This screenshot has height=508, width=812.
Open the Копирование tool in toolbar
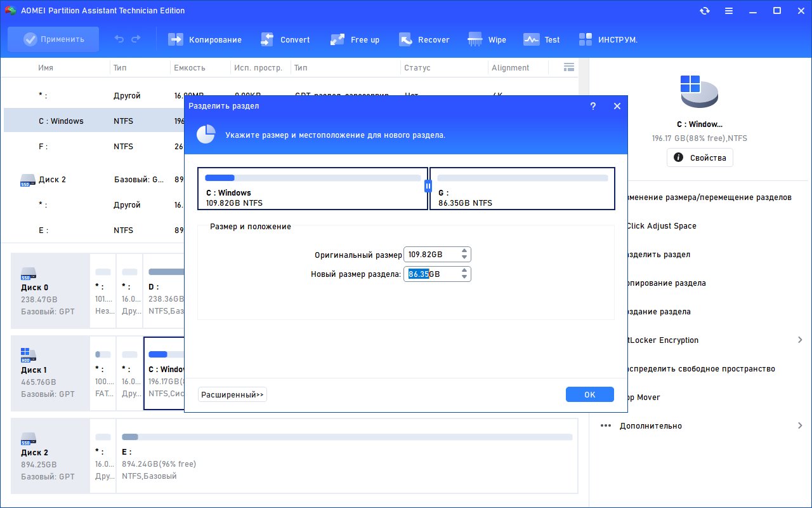204,39
